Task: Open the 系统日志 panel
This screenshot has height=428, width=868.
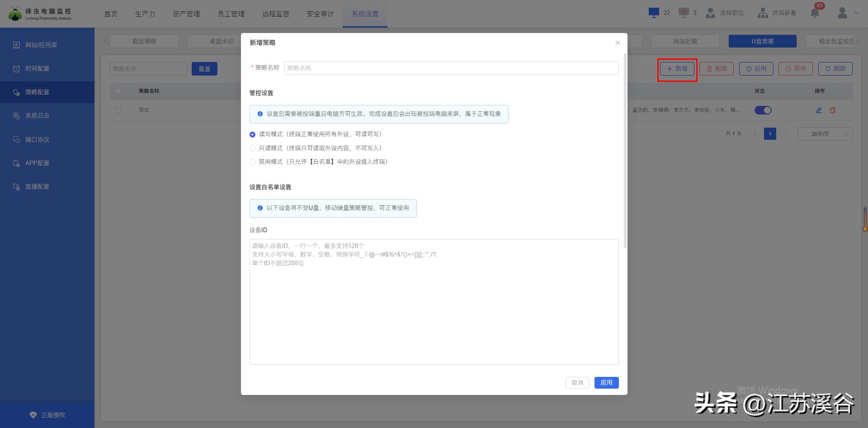Action: pyautogui.click(x=38, y=116)
